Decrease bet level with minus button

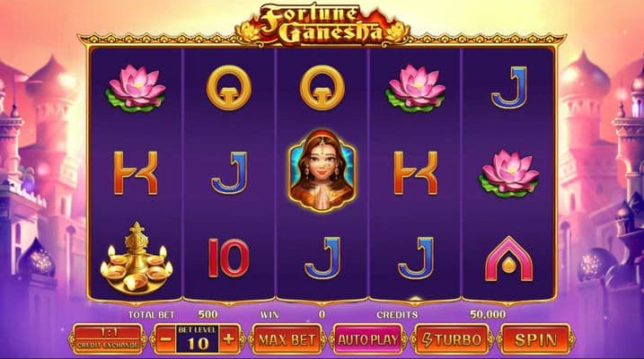[x=166, y=339]
